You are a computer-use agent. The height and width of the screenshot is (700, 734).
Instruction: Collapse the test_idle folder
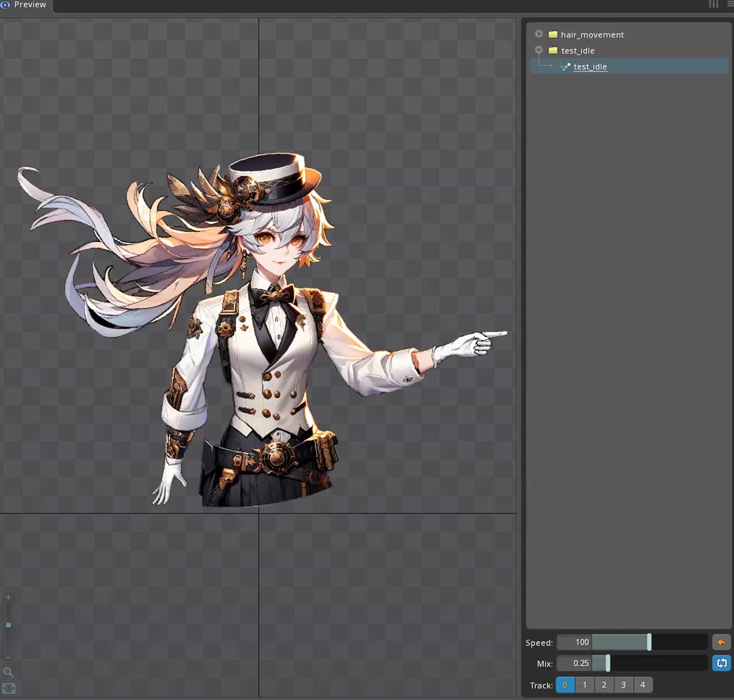[x=539, y=50]
